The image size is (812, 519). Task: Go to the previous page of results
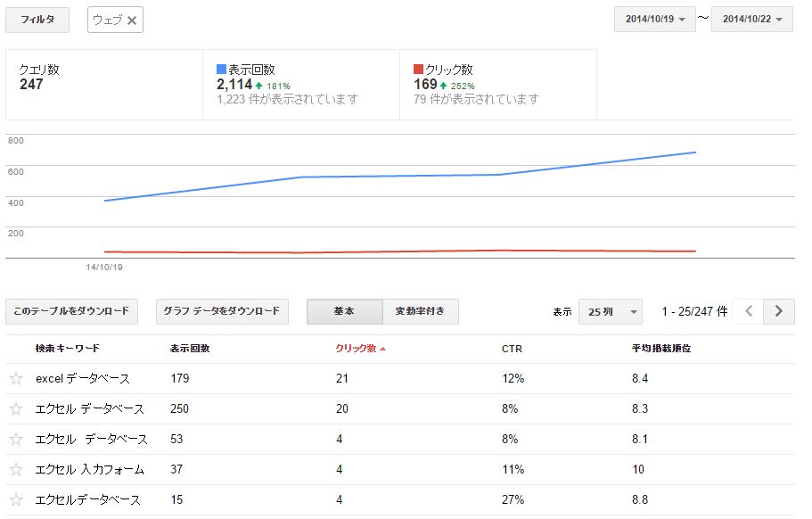pyautogui.click(x=749, y=311)
